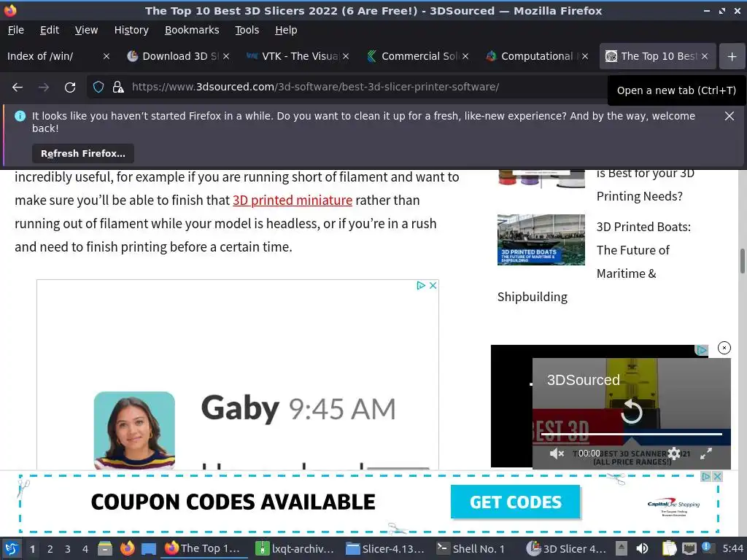Go back one page
The image size is (747, 560).
[18, 87]
